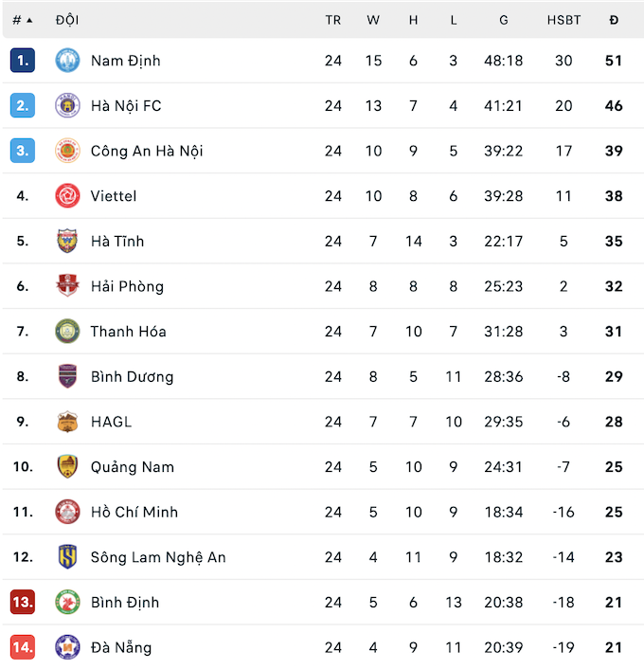Click the blue rank 1 badge

23,61
